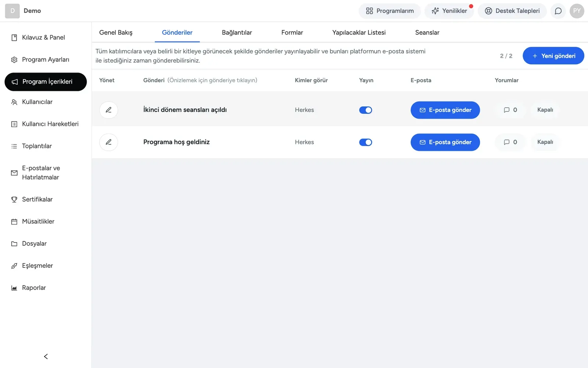Click Herkes in Programa hoş geldiniz row
588x368 pixels.
click(x=304, y=142)
